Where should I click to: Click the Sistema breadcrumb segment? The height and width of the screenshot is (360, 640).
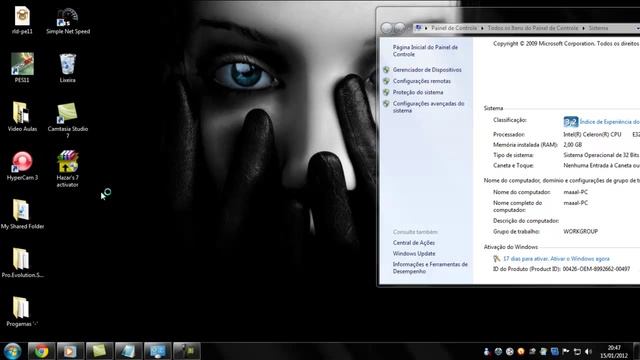[x=598, y=28]
